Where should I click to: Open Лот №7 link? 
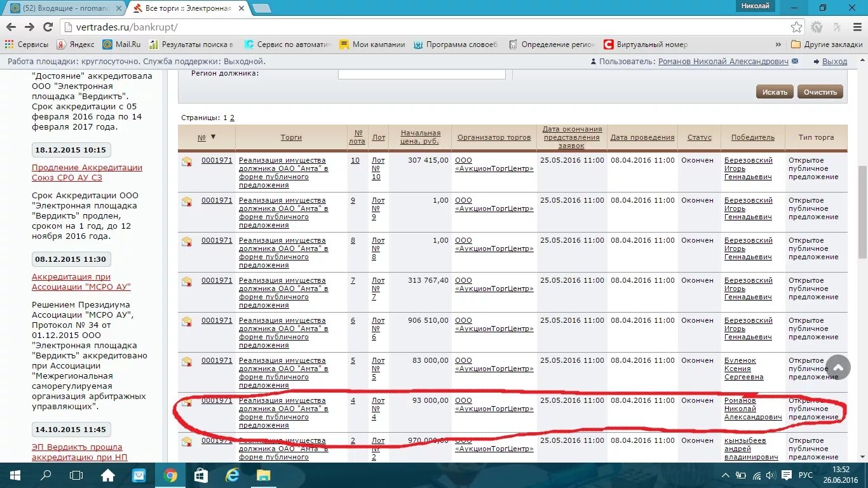(378, 288)
